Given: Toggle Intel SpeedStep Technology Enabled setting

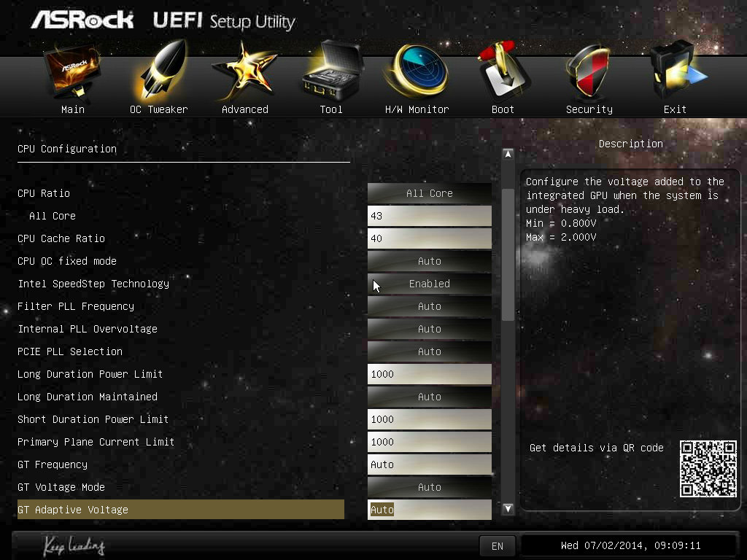Looking at the screenshot, I should pos(429,284).
